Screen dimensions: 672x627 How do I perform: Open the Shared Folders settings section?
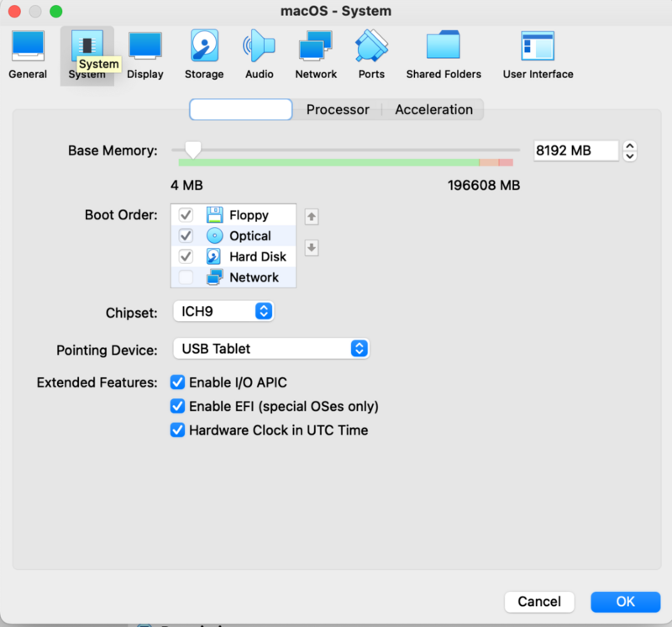coord(444,55)
